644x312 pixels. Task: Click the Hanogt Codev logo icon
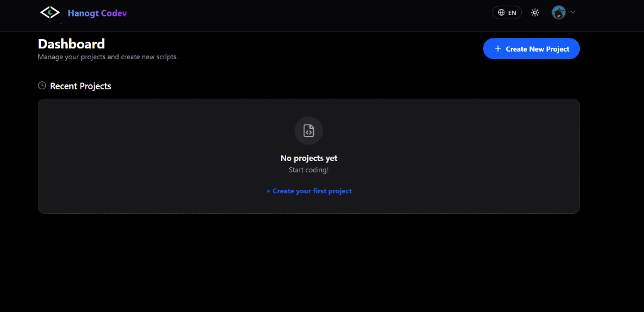coord(50,13)
